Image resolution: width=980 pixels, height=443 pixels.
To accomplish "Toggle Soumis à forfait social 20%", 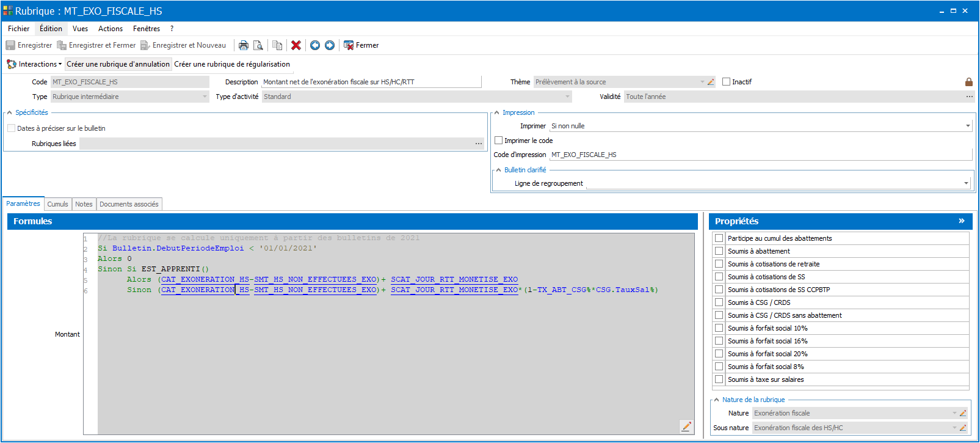I will 719,354.
